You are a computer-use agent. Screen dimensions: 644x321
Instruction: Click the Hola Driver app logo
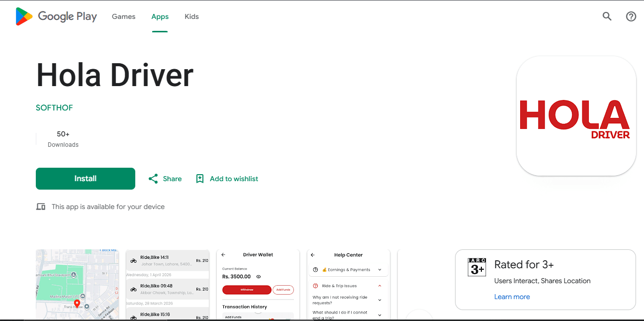pos(576,116)
